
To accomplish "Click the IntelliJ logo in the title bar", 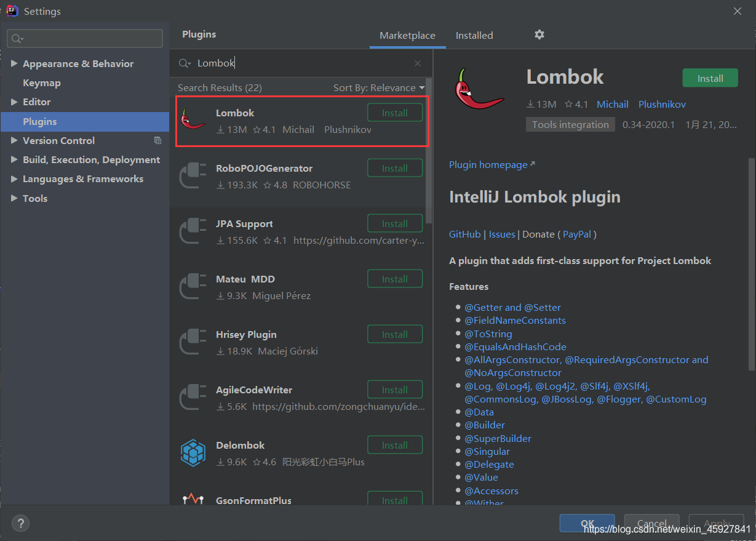I will click(x=12, y=10).
